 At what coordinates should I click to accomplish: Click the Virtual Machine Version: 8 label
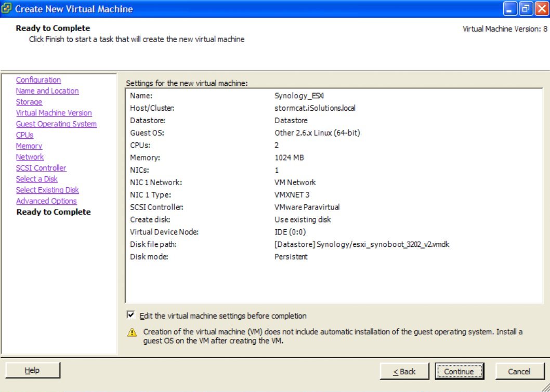[505, 29]
